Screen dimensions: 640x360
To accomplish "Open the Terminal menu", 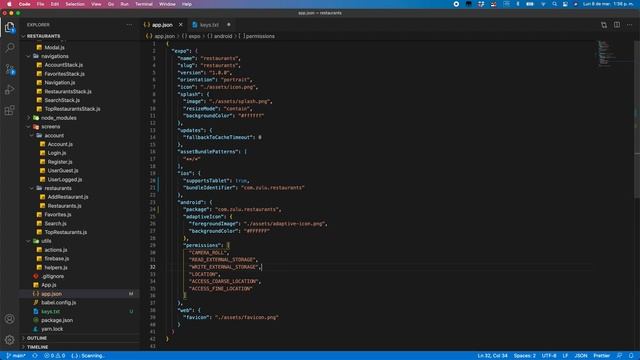I will [x=144, y=4].
